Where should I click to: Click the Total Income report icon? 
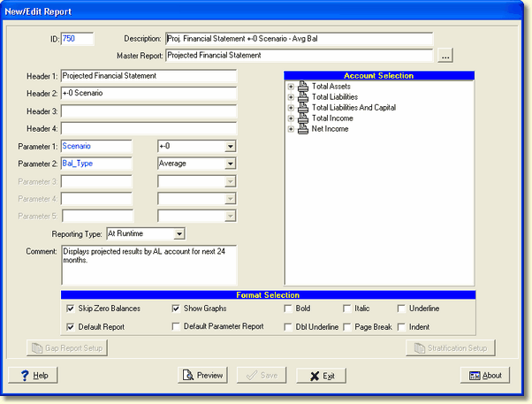point(303,118)
